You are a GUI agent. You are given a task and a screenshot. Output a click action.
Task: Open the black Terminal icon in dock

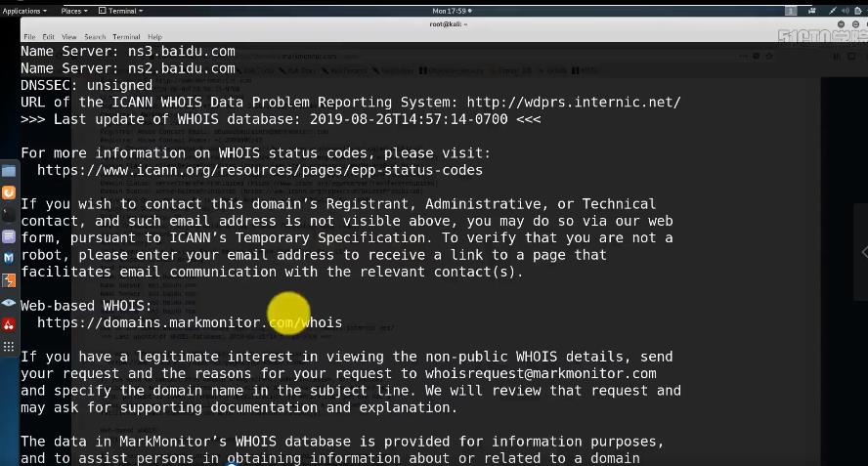coord(9,214)
